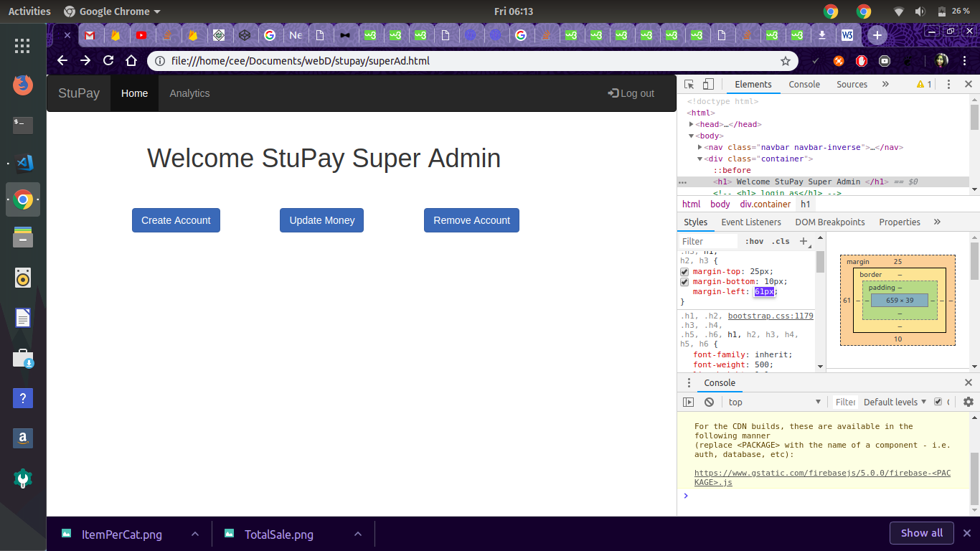This screenshot has height=551, width=980.
Task: Open Ubuntu Software from the dock
Action: point(23,358)
